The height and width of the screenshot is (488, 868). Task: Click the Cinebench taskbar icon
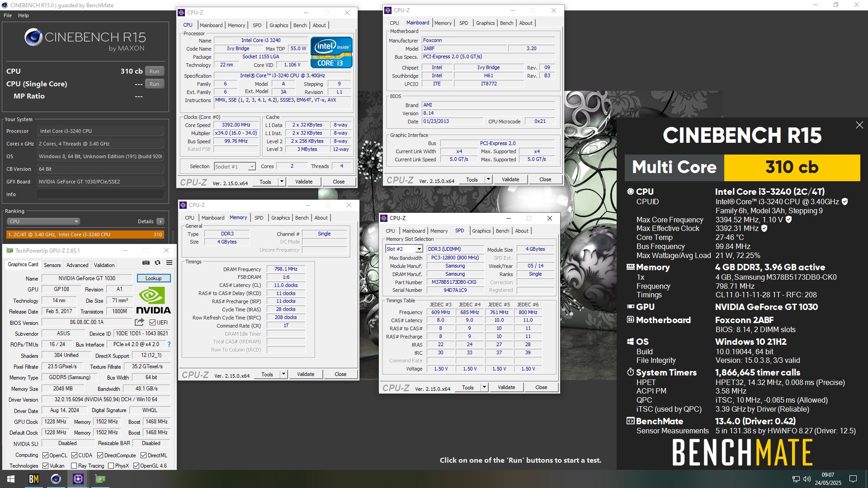[56, 479]
